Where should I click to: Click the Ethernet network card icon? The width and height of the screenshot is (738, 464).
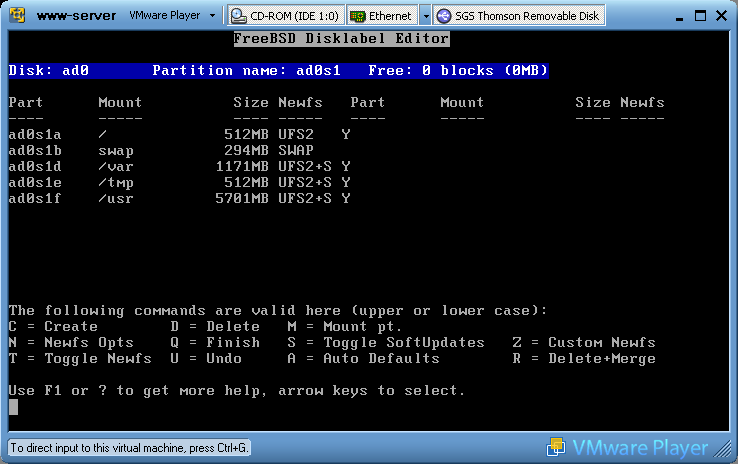pyautogui.click(x=357, y=16)
